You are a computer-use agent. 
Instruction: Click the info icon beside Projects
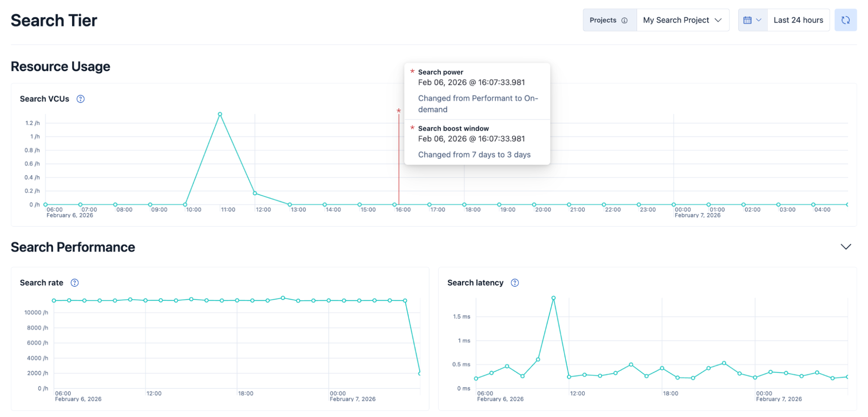pyautogui.click(x=624, y=20)
